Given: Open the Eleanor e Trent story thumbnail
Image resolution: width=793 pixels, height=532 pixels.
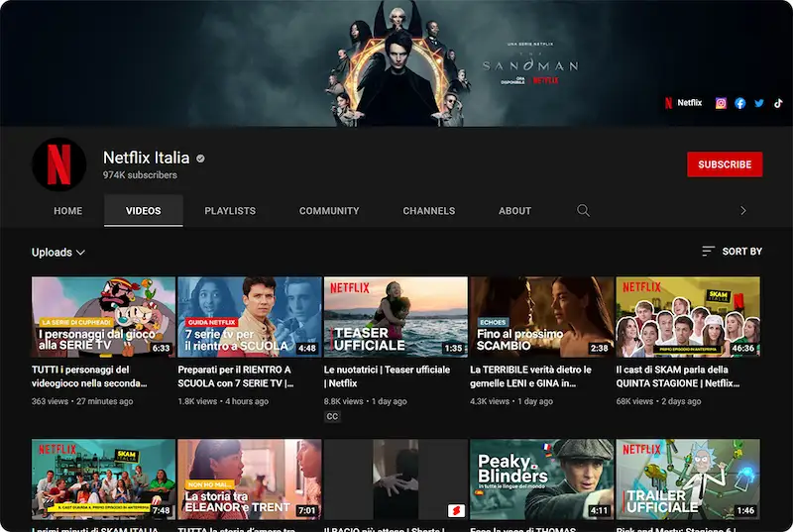Looking at the screenshot, I should 250,479.
